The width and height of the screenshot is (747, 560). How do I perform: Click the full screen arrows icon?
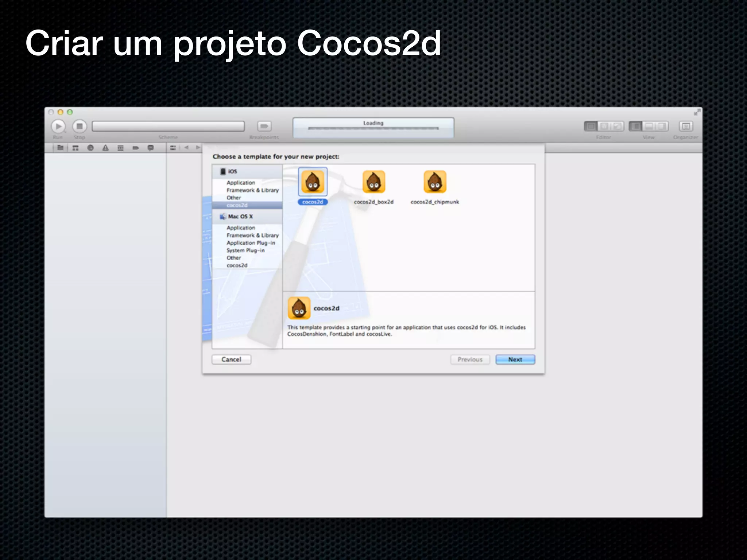tap(697, 112)
